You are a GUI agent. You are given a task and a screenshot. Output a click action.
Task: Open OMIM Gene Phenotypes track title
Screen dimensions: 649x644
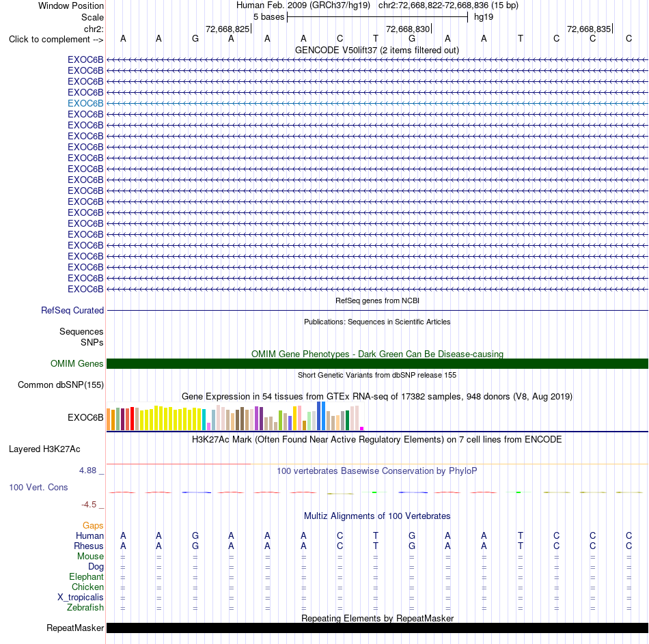[377, 354]
